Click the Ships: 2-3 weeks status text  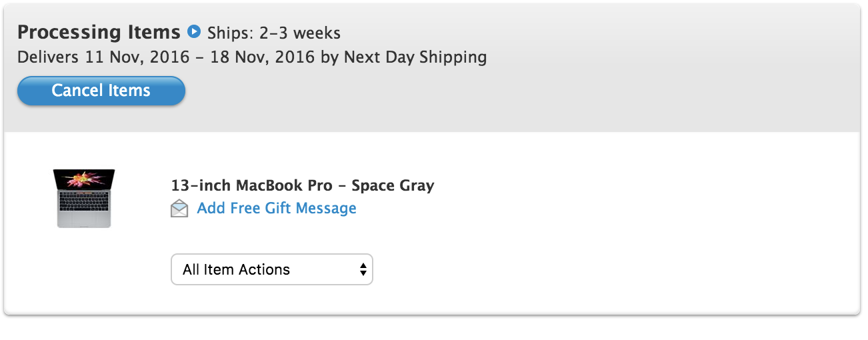274,32
